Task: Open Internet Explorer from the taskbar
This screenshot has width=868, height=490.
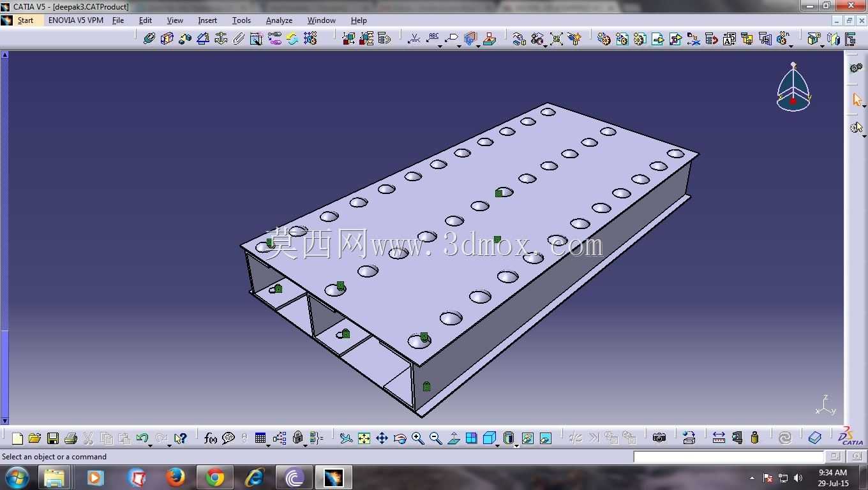Action: 255,477
